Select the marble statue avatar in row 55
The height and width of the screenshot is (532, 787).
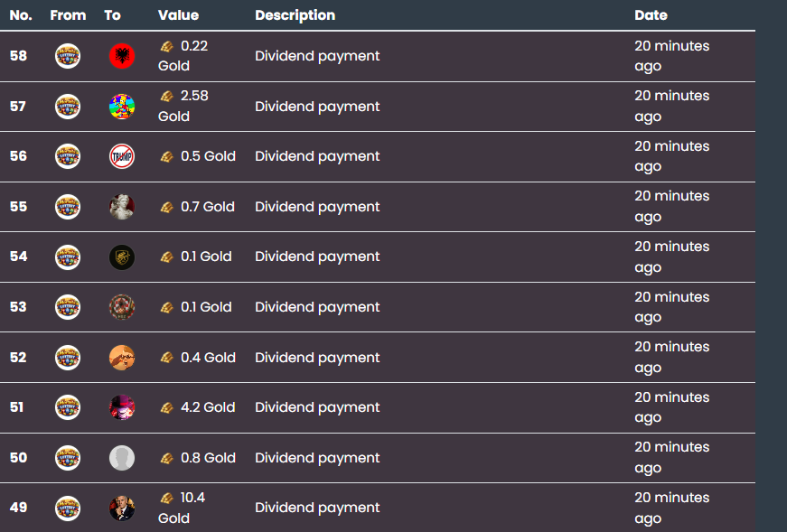(x=122, y=207)
